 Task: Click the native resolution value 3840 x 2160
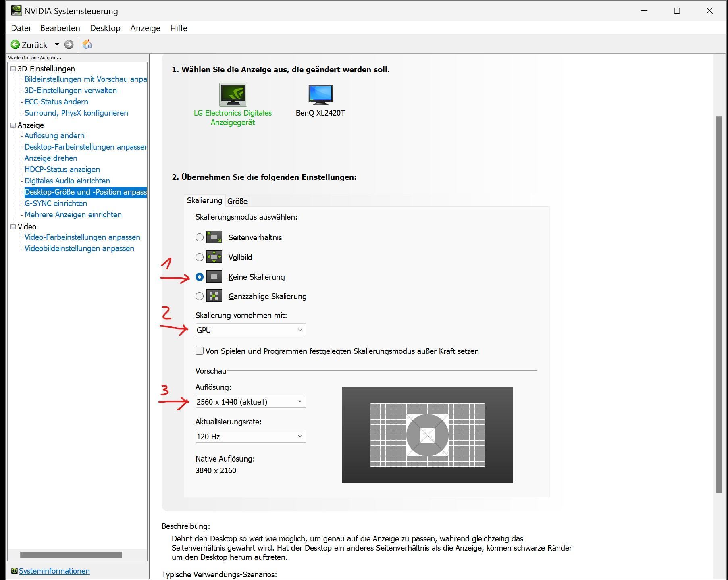(x=216, y=470)
